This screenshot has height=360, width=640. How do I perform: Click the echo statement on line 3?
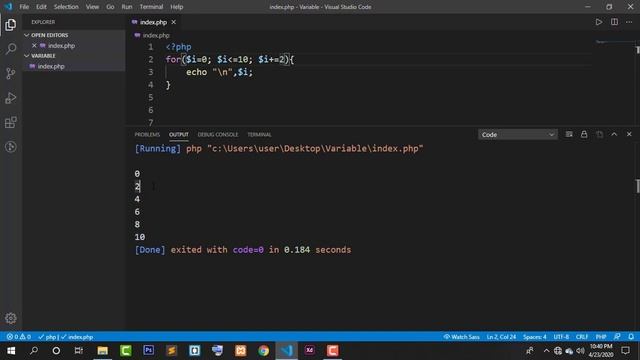(x=219, y=72)
